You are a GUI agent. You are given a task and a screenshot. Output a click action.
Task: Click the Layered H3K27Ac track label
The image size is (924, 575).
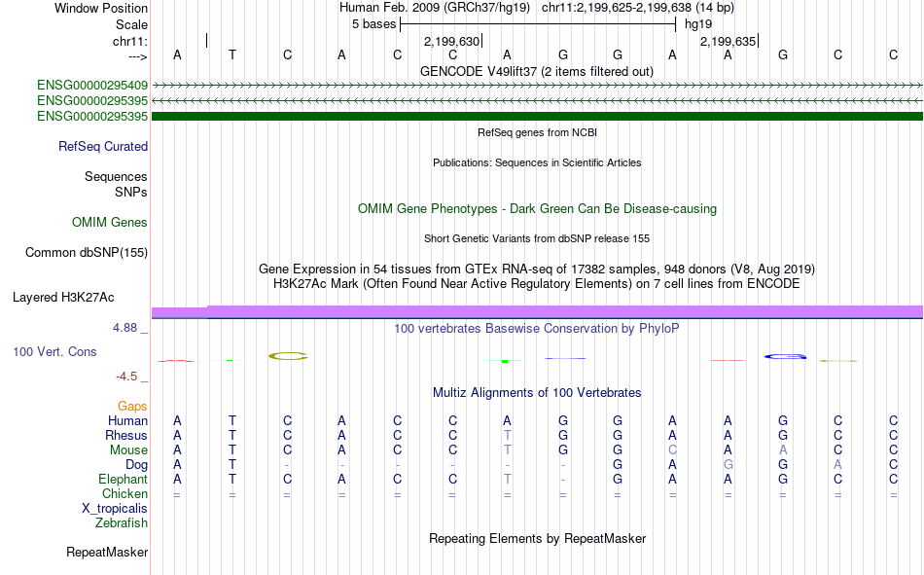tap(63, 298)
